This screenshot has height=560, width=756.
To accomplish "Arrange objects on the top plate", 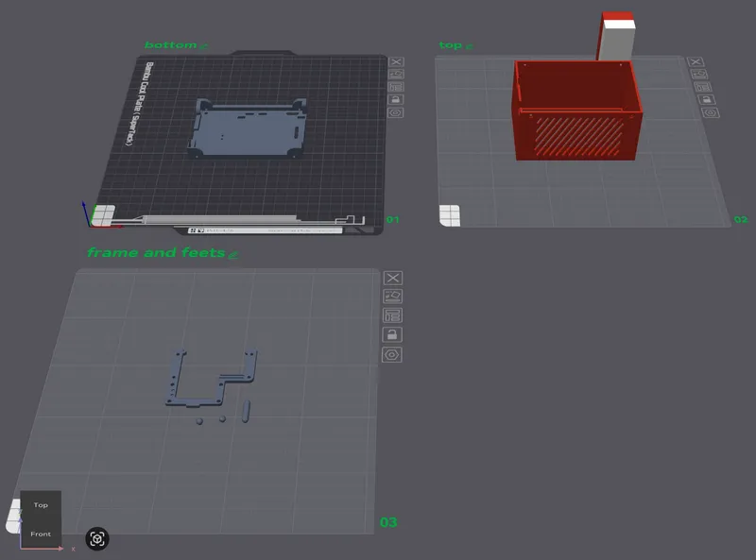I will click(x=703, y=87).
